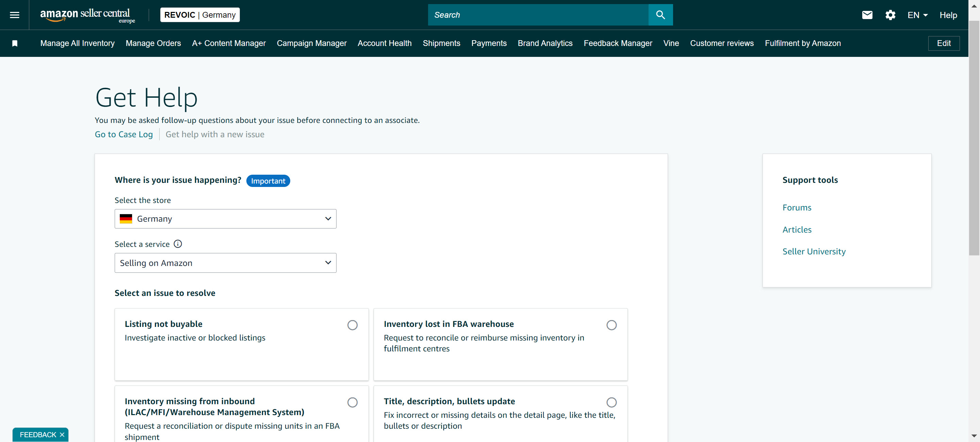
Task: Click the Amazon Seller Central logo
Action: (x=87, y=15)
